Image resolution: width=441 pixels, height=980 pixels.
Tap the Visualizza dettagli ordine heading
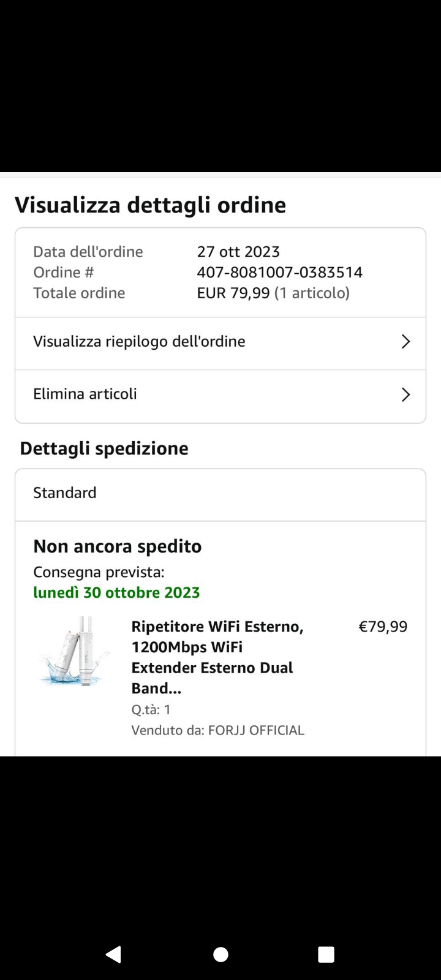tap(150, 205)
